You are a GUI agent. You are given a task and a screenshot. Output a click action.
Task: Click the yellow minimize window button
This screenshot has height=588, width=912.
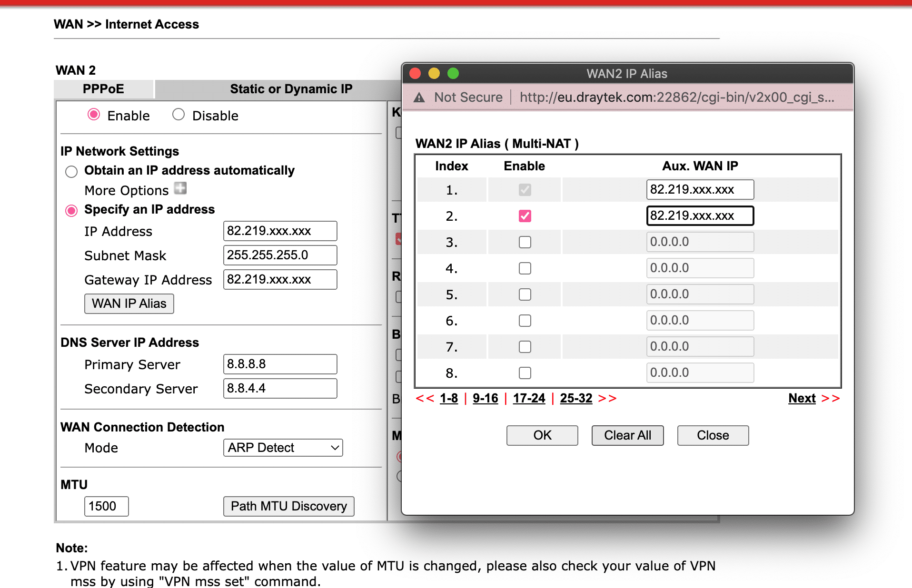[x=434, y=73]
